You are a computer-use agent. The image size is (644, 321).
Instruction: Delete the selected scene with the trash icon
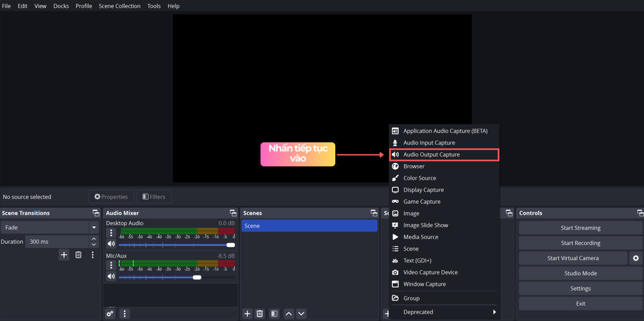tap(260, 313)
